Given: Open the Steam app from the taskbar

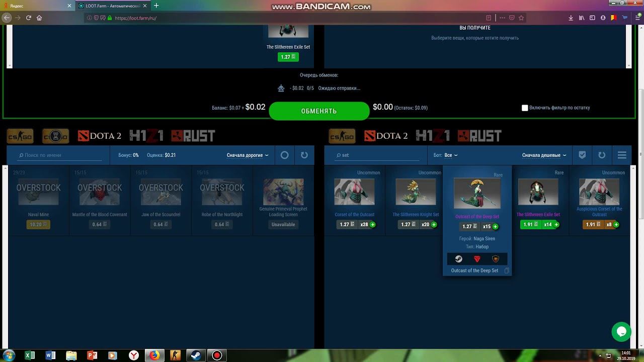Looking at the screenshot, I should [x=196, y=355].
